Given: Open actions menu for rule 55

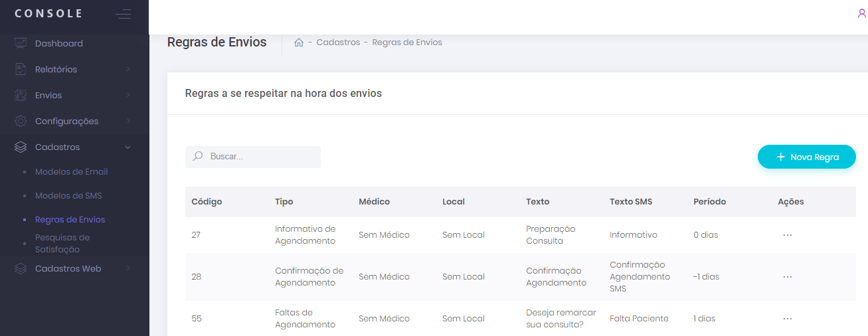Looking at the screenshot, I should point(787,319).
